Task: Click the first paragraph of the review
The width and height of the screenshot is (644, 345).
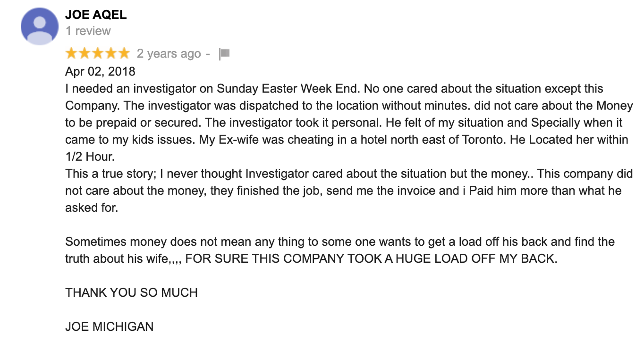Action: point(330,122)
